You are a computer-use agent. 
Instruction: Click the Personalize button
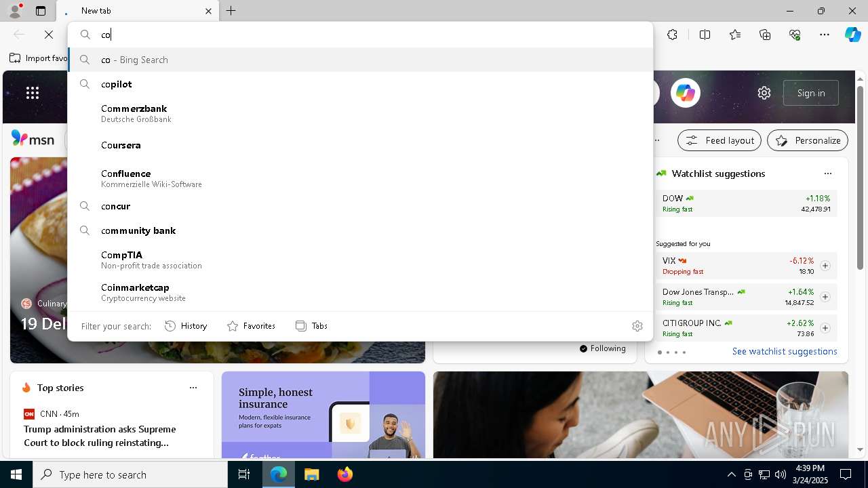pyautogui.click(x=808, y=140)
